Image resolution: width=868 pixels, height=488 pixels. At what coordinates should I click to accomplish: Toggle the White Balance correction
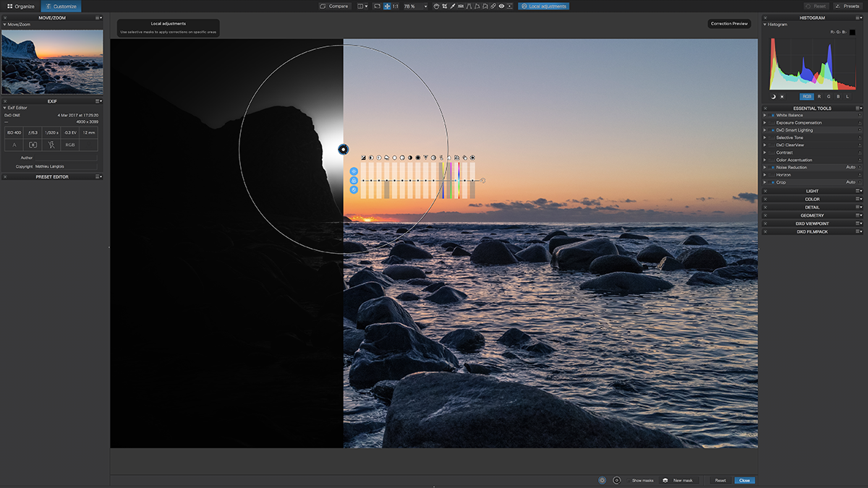tap(773, 115)
